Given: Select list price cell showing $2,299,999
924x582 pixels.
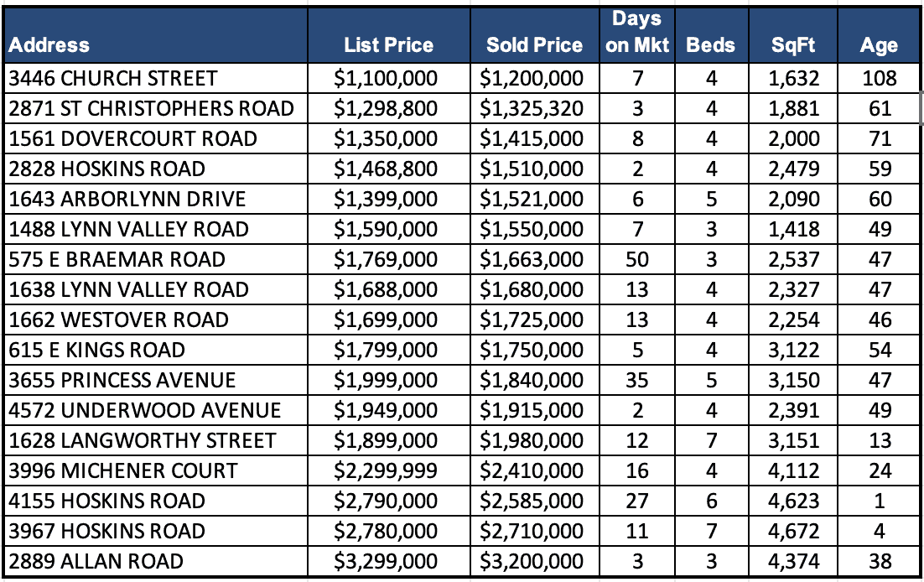Looking at the screenshot, I should pyautogui.click(x=386, y=471).
